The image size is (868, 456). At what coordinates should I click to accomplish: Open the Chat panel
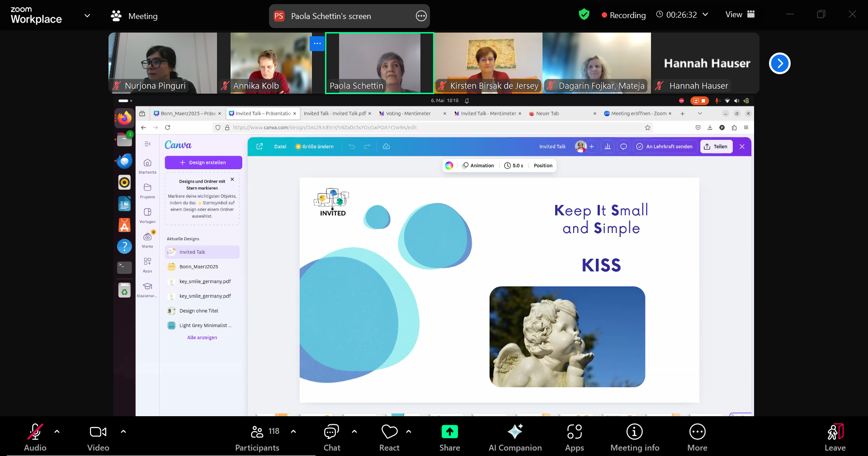pyautogui.click(x=332, y=437)
